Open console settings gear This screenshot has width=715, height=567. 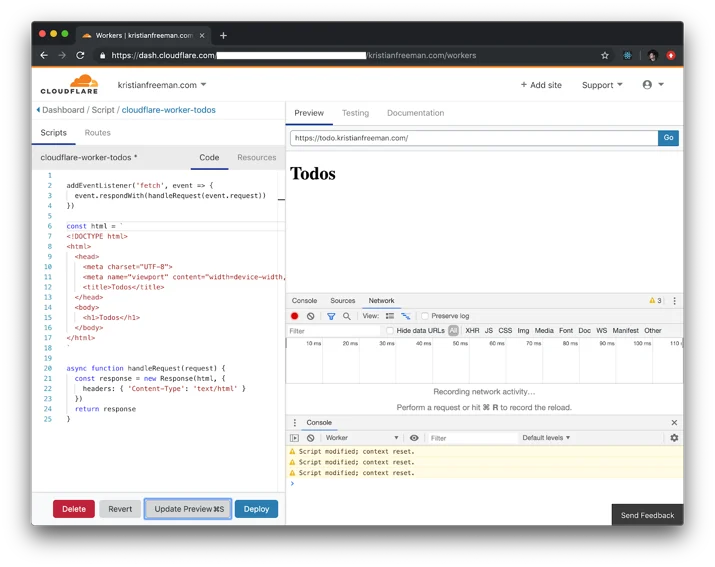click(x=674, y=438)
